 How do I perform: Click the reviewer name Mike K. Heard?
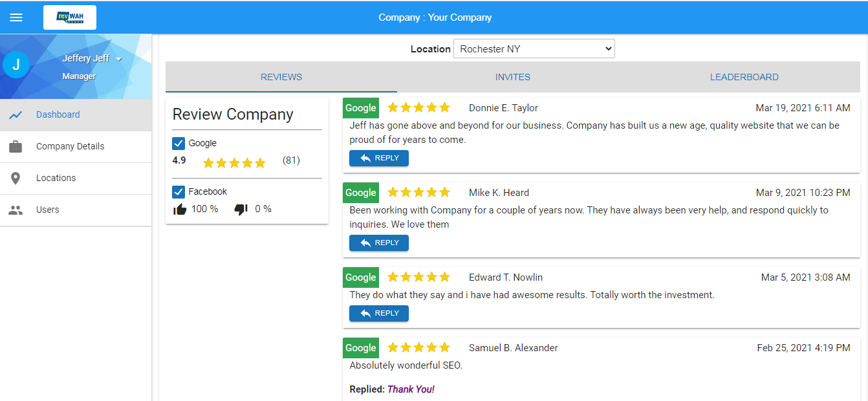point(499,193)
